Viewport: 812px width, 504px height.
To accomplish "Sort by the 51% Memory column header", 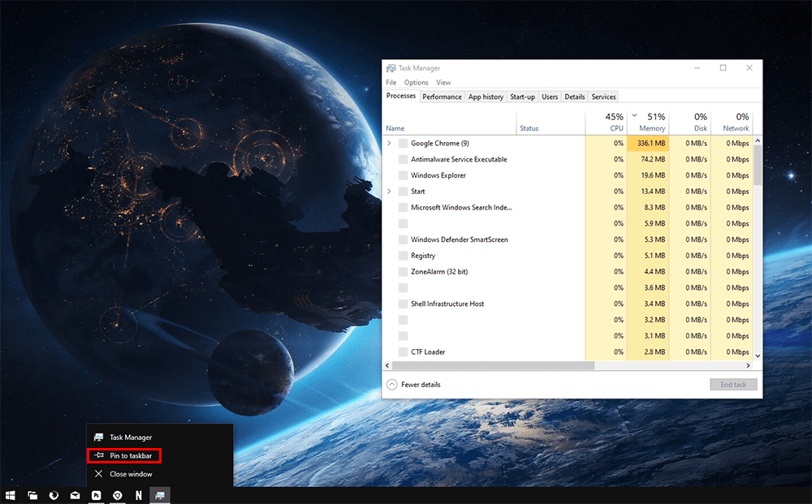I will [647, 123].
